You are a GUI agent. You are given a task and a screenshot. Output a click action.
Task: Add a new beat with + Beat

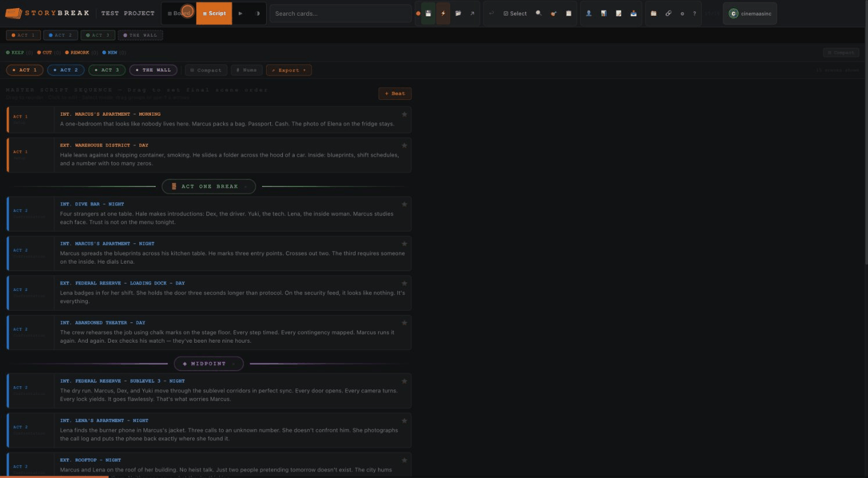click(x=395, y=94)
